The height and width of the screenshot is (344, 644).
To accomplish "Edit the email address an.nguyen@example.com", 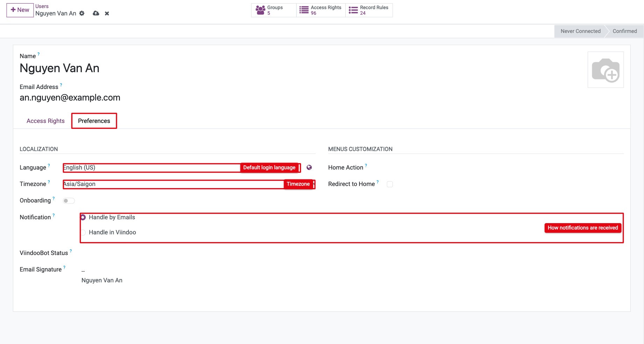I will point(70,98).
